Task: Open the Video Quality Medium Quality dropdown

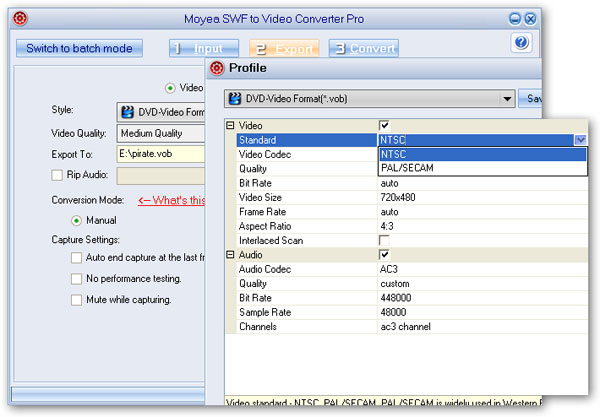Action: pyautogui.click(x=161, y=133)
